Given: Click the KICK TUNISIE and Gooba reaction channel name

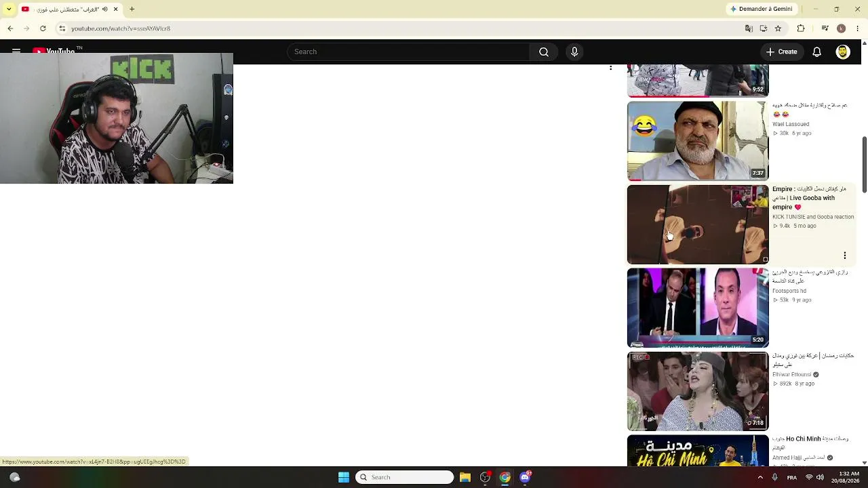Looking at the screenshot, I should [813, 217].
